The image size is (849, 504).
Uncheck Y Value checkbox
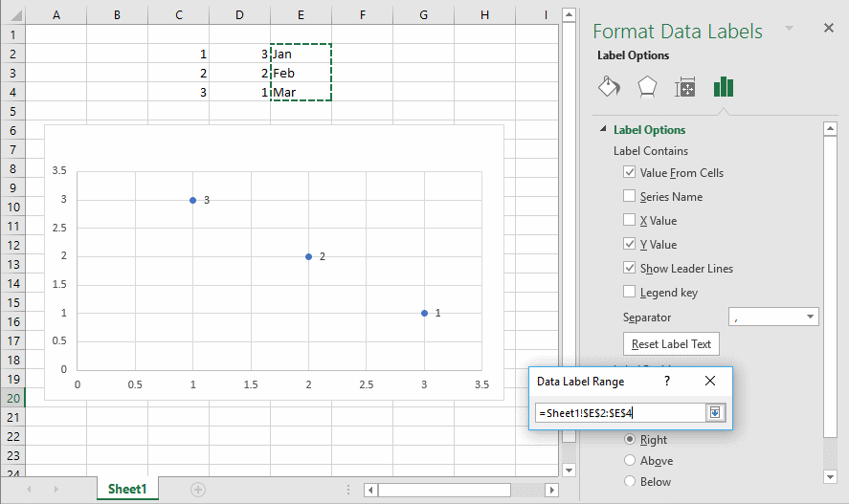click(629, 243)
